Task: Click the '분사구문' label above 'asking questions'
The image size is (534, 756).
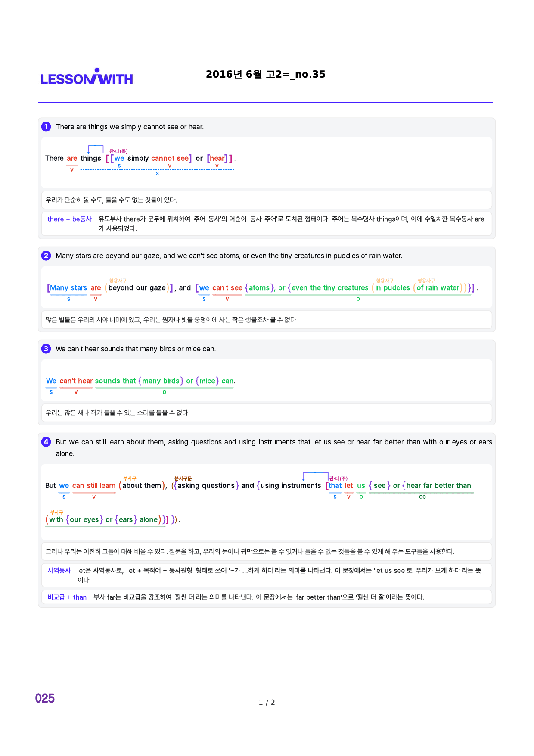Action: (183, 478)
